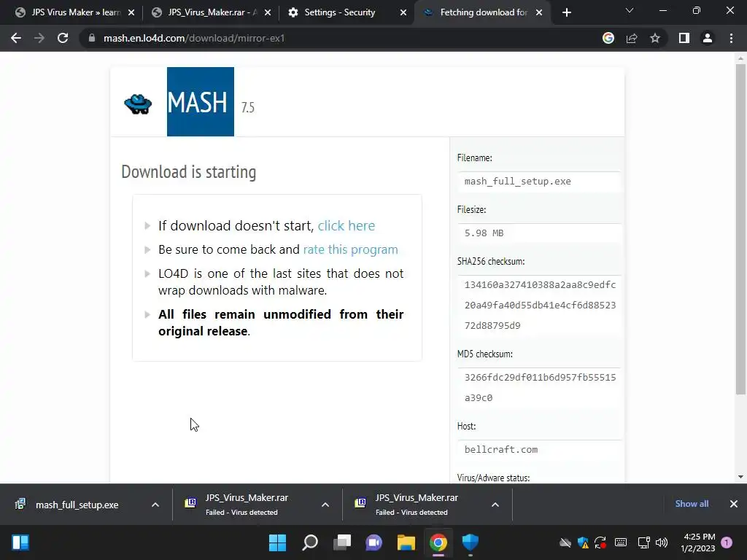Open Task View on the taskbar

click(342, 542)
